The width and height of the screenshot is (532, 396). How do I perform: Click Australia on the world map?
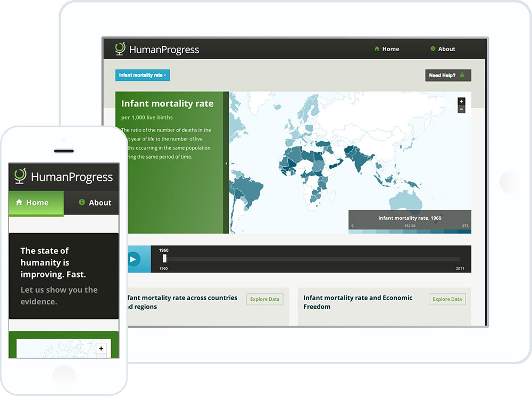405,202
